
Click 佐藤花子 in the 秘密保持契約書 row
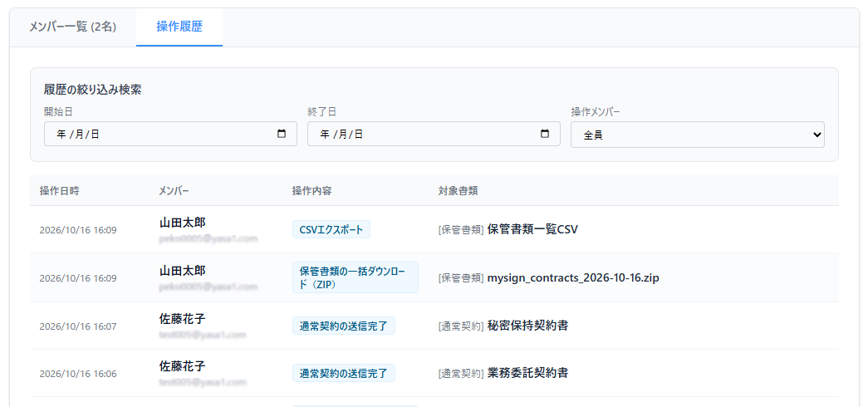[x=182, y=319]
